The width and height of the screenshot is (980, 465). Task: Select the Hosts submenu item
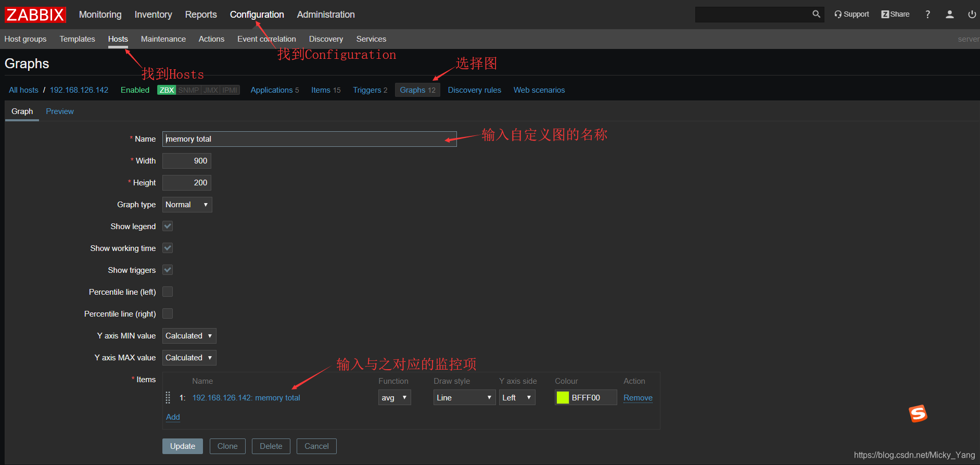click(x=118, y=39)
